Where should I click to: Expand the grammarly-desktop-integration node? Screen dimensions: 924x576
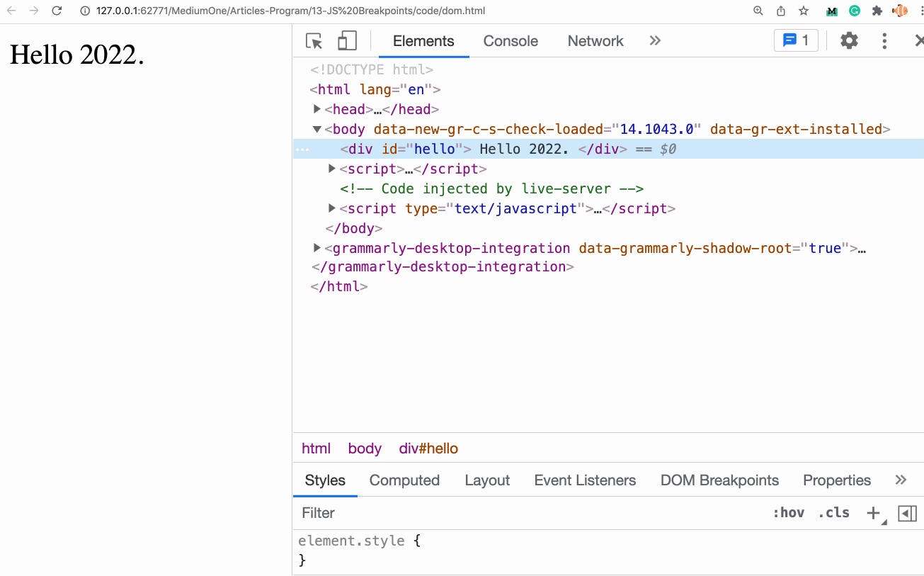(317, 248)
